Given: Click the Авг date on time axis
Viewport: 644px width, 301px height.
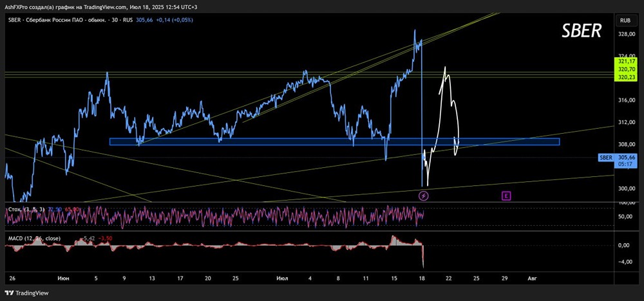Looking at the screenshot, I should click(x=532, y=278).
